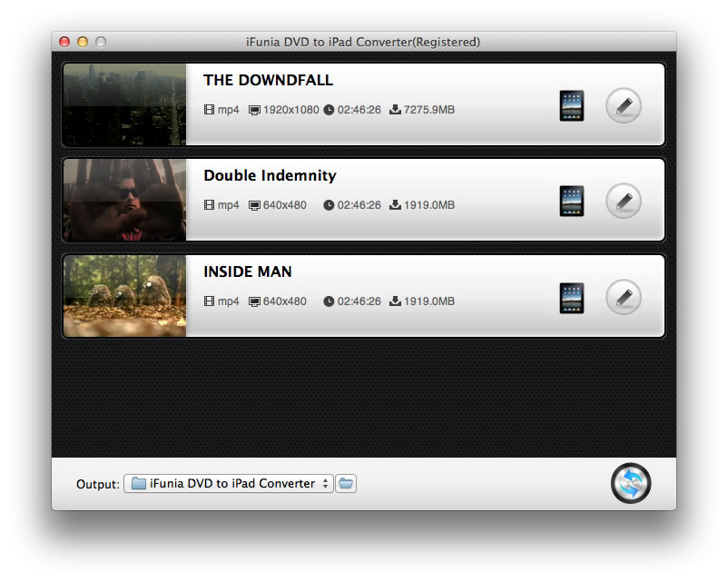This screenshot has height=582, width=728.
Task: Click the film format icon in Double Indemnity row
Action: (209, 205)
